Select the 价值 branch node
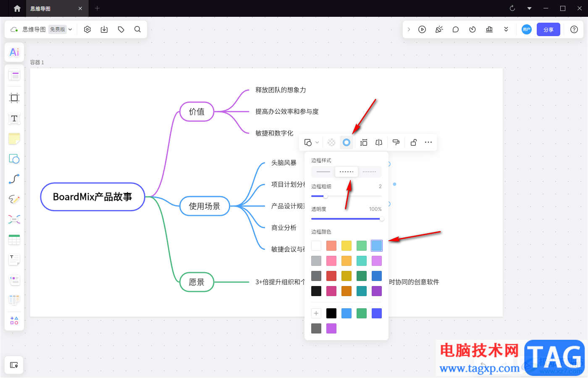This screenshot has width=588, height=378. pos(197,112)
